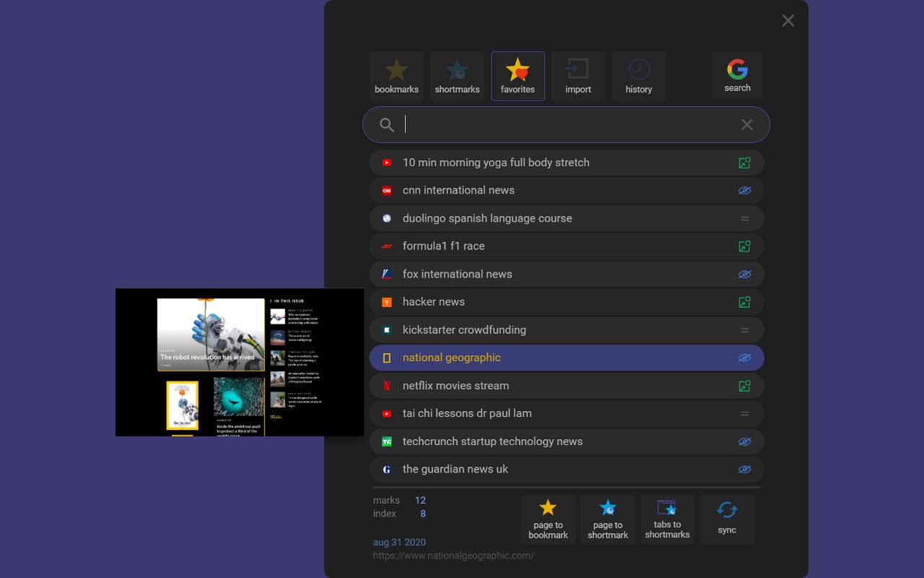Click the Netflix N favicon
Image resolution: width=924 pixels, height=578 pixels.
click(387, 386)
